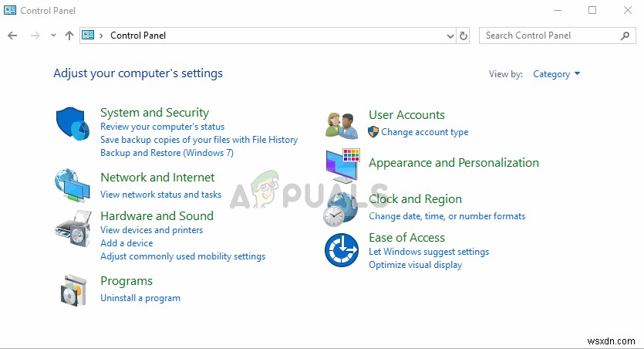Screen dimensions: 644x349
Task: Open Clock and Region heading
Action: [415, 199]
